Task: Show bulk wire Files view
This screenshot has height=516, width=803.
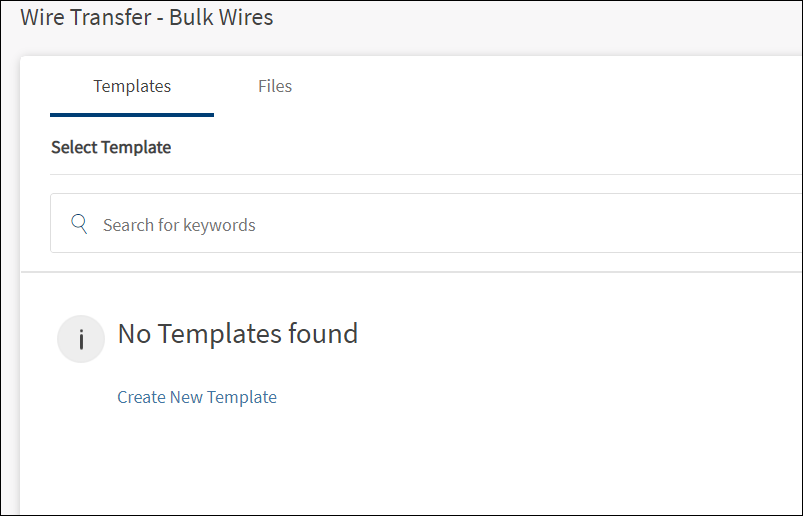Action: [275, 86]
